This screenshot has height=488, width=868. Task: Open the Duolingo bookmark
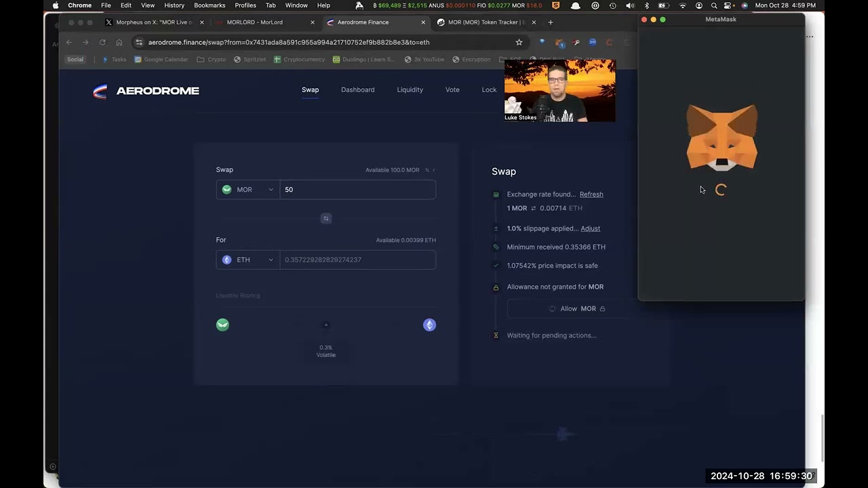(x=364, y=60)
